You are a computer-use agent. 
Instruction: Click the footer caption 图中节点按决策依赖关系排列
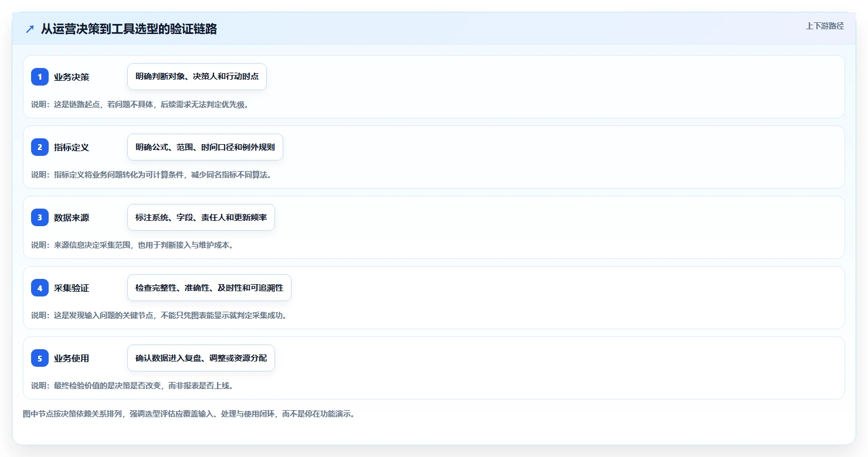coord(189,414)
